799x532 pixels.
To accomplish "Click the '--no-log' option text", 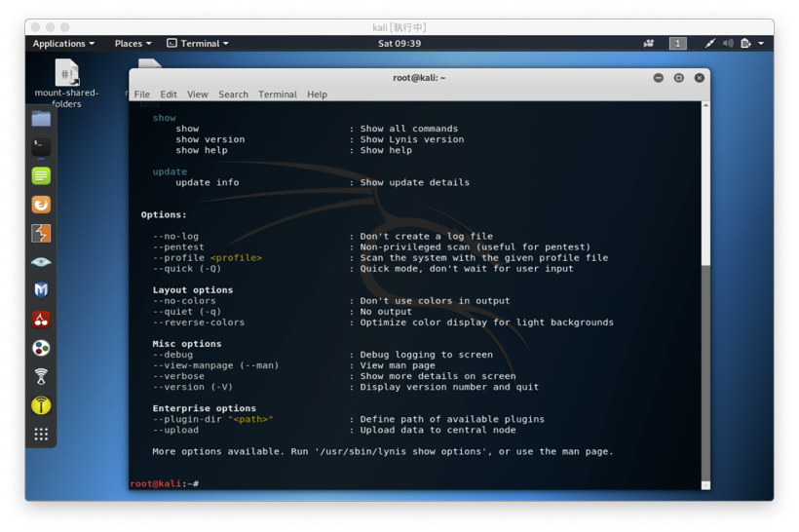I will click(175, 237).
